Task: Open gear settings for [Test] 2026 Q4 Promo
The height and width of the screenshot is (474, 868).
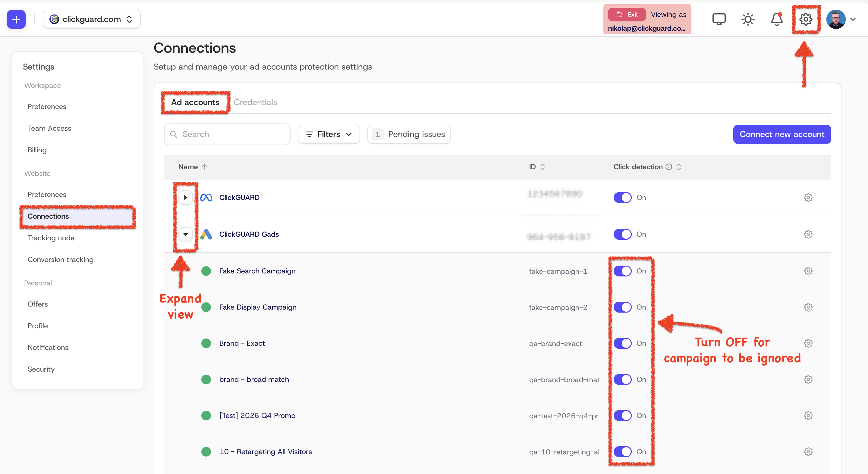Action: pos(808,415)
